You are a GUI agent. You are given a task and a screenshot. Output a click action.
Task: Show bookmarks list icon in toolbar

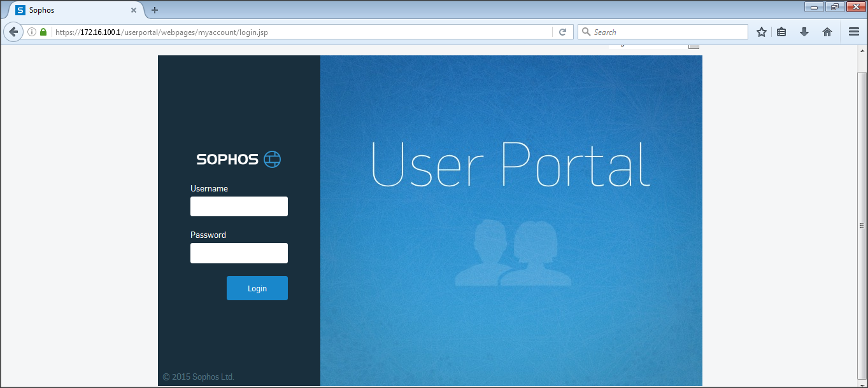781,32
